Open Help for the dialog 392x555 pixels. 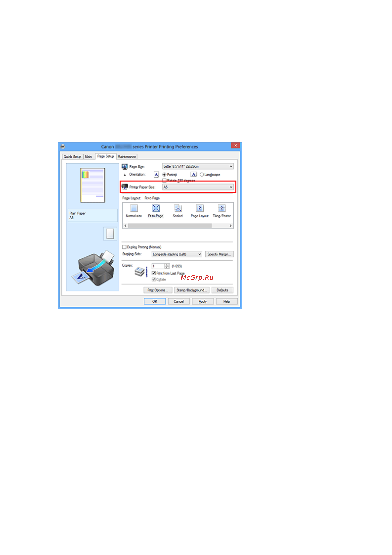coord(227,301)
